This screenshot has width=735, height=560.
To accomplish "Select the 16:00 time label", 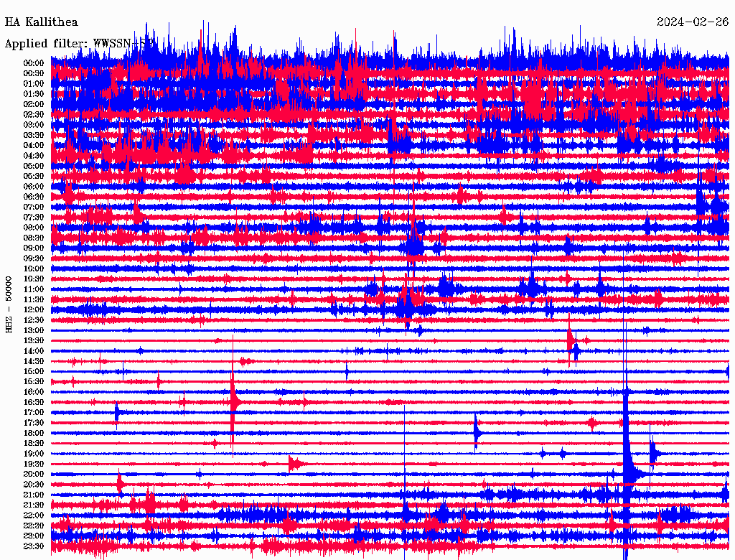I will click(x=34, y=391).
